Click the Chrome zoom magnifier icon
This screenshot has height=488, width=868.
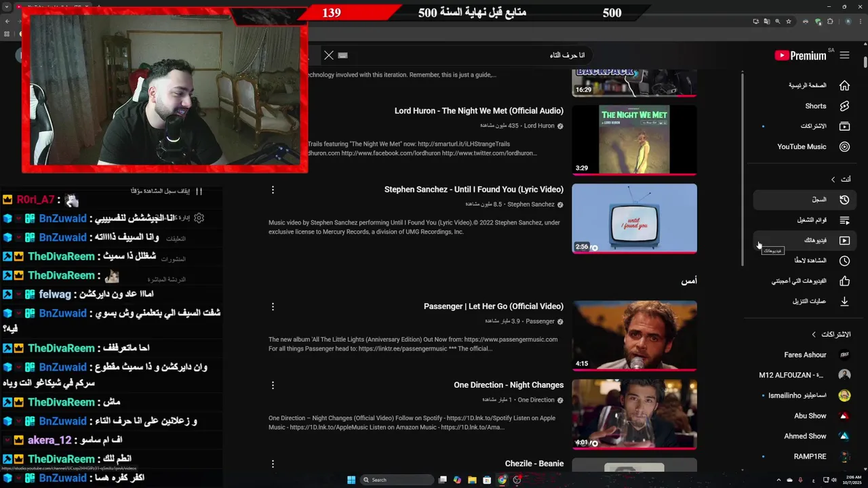pos(778,22)
